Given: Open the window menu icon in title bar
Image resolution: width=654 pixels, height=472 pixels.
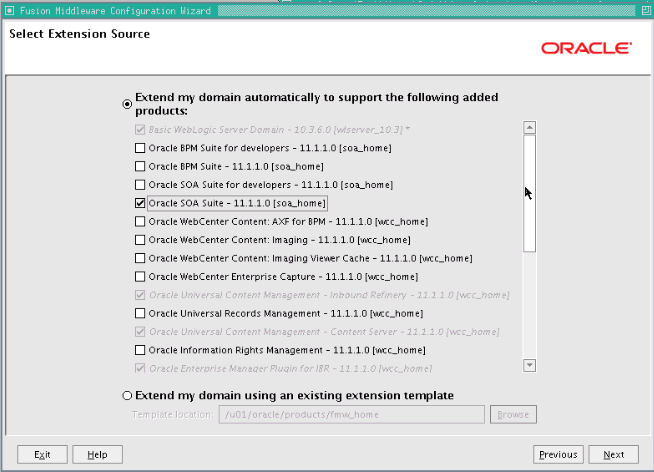Looking at the screenshot, I should coord(9,10).
